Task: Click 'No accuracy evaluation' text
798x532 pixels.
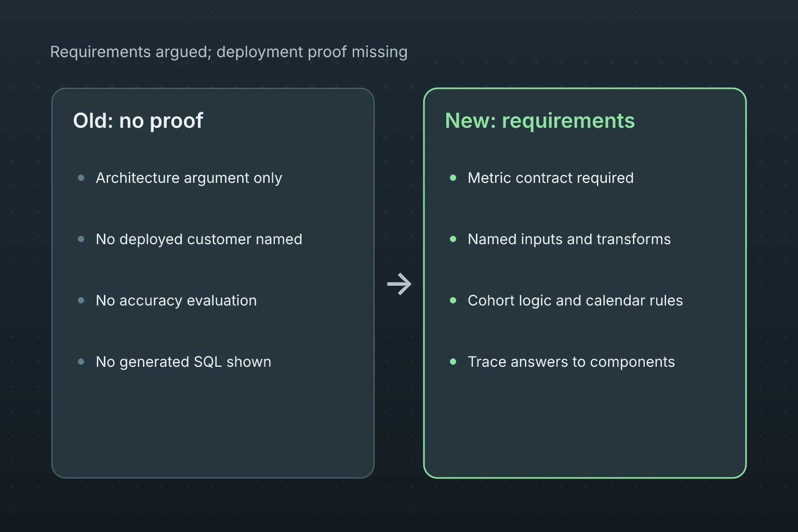Action: (x=176, y=301)
